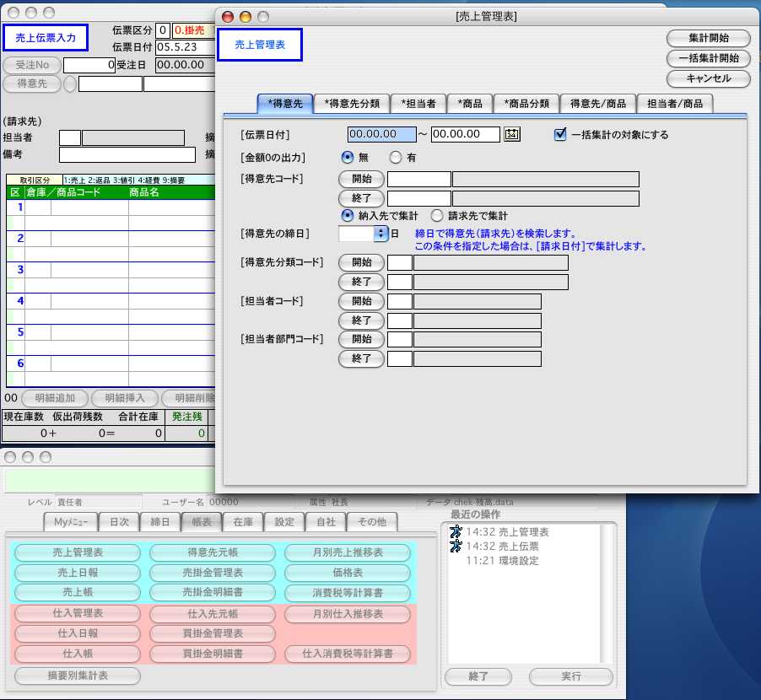This screenshot has height=700, width=761.
Task: Click the running-man icon beside 売上伝票 in recent operations
Action: [456, 547]
